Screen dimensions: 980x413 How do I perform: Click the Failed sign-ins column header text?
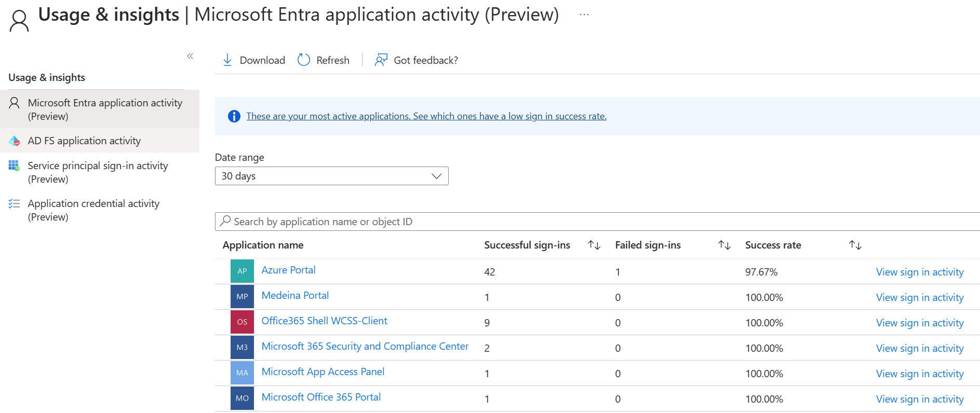pyautogui.click(x=648, y=245)
